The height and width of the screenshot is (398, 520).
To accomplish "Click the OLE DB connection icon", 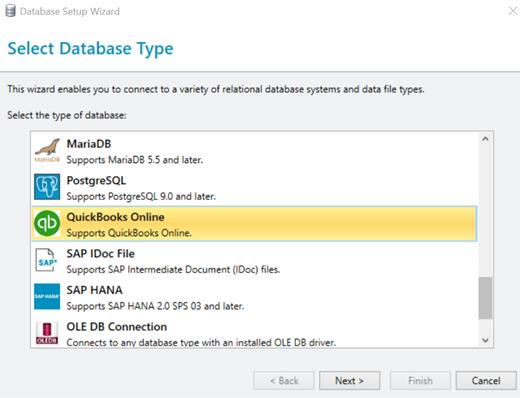I will click(47, 333).
